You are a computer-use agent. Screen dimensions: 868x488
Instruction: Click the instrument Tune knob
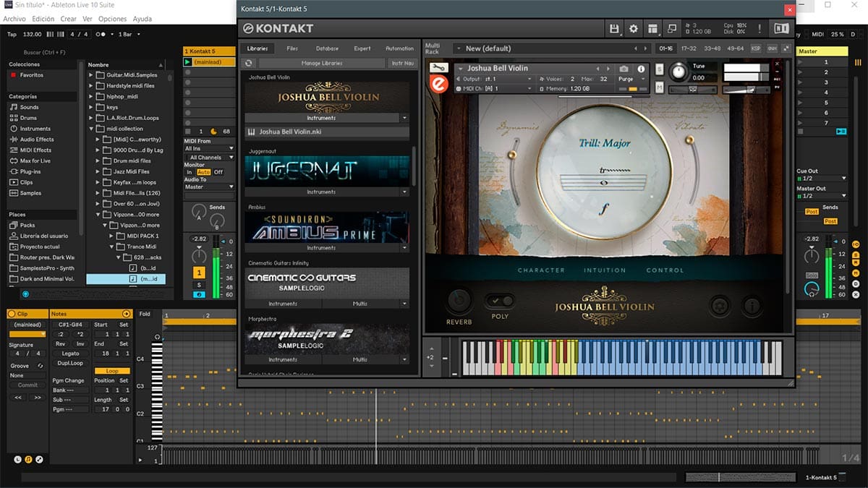[678, 71]
